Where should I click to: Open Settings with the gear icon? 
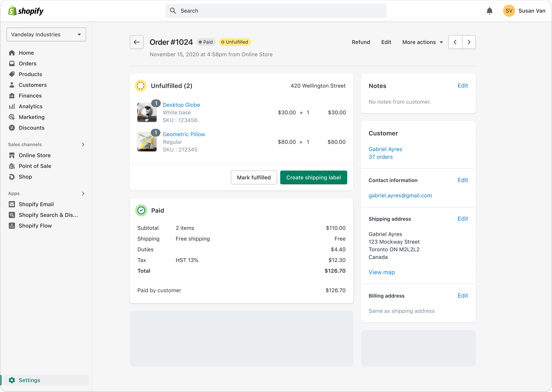12,380
